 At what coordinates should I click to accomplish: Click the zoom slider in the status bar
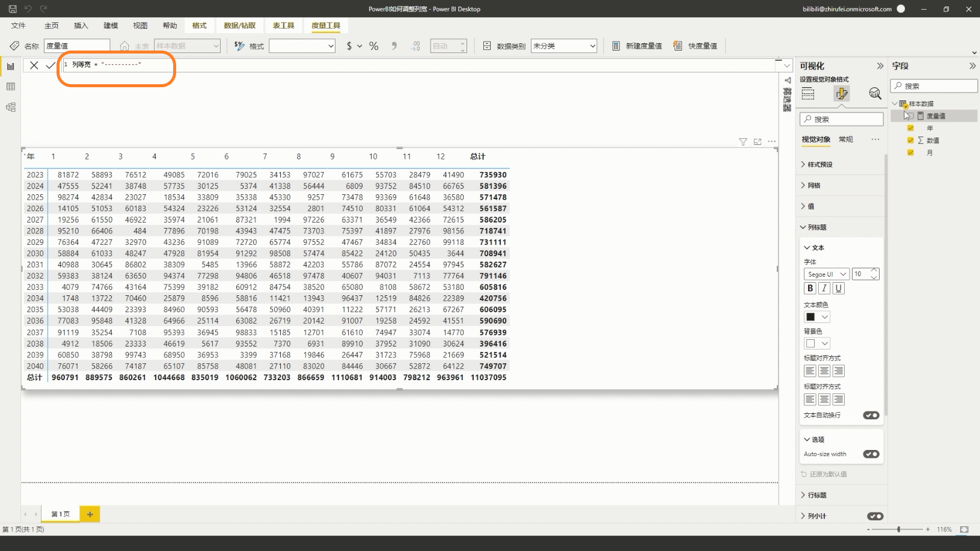pyautogui.click(x=898, y=529)
